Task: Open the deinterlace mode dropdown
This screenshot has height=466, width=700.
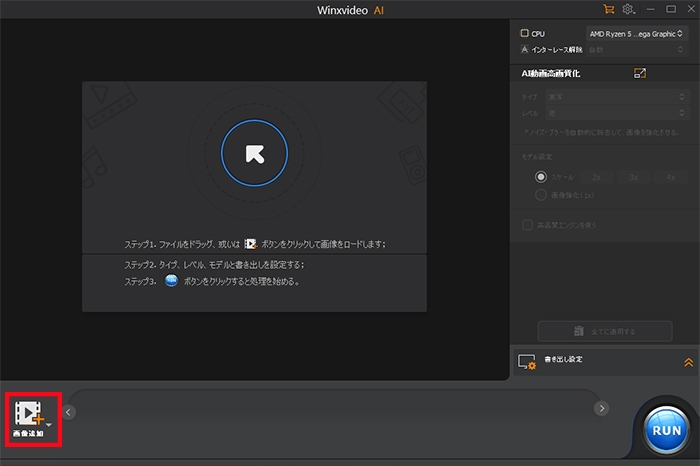Action: [x=636, y=50]
